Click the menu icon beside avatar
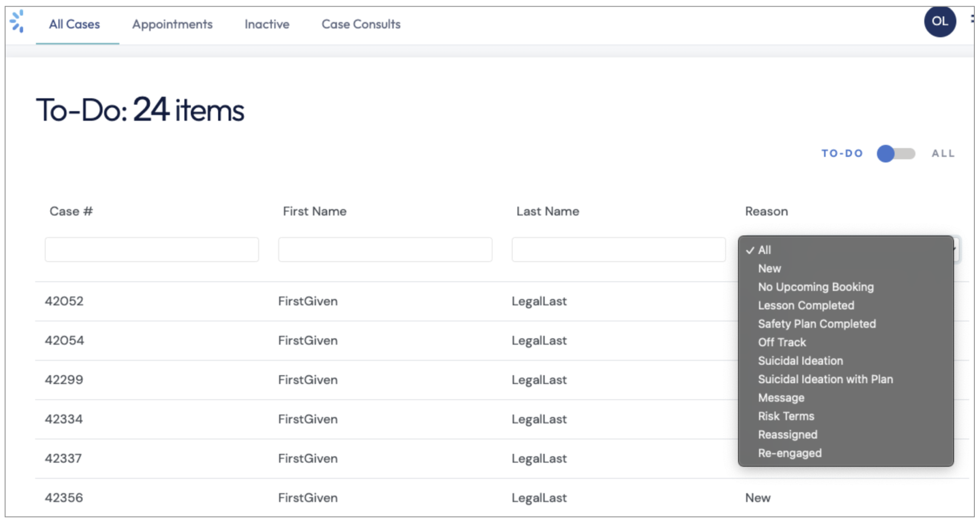Screen dimensions: 980x525 972,19
